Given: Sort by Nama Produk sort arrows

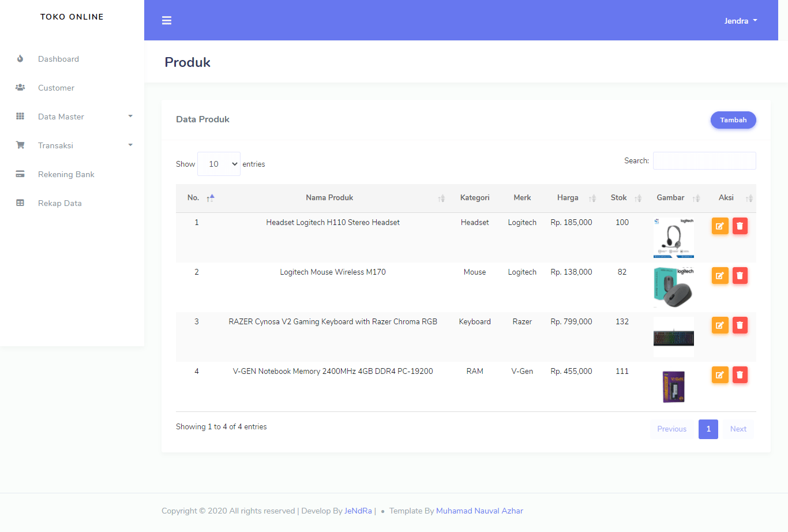Looking at the screenshot, I should [441, 198].
